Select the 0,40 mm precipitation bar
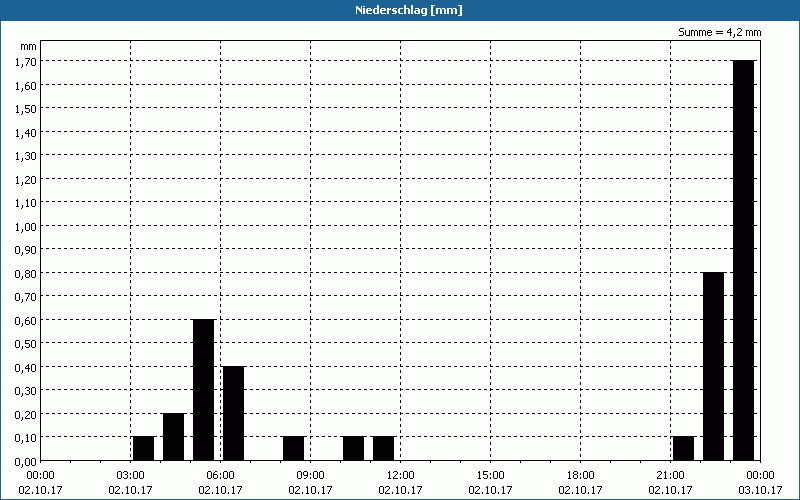The image size is (800, 500). 234,413
